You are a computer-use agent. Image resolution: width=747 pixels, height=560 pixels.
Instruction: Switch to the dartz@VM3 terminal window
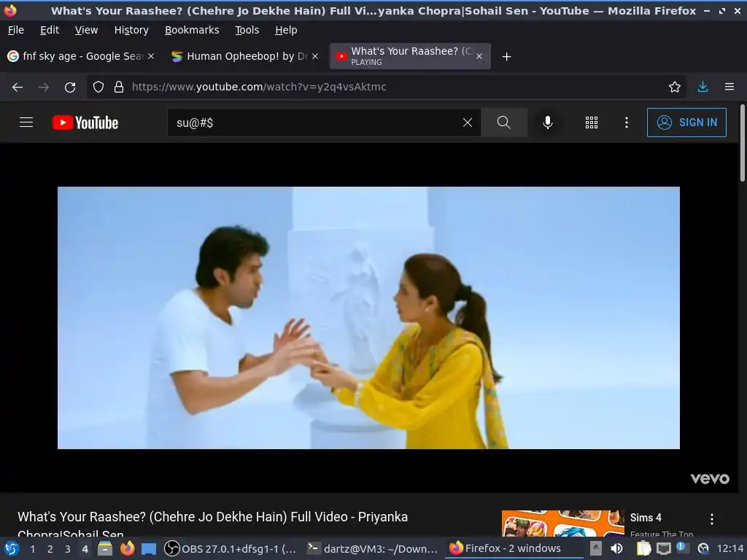(x=373, y=548)
